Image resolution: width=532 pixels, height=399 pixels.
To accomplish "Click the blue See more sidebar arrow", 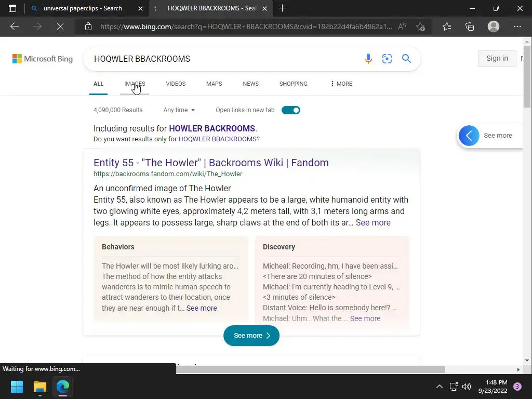I will tap(469, 136).
